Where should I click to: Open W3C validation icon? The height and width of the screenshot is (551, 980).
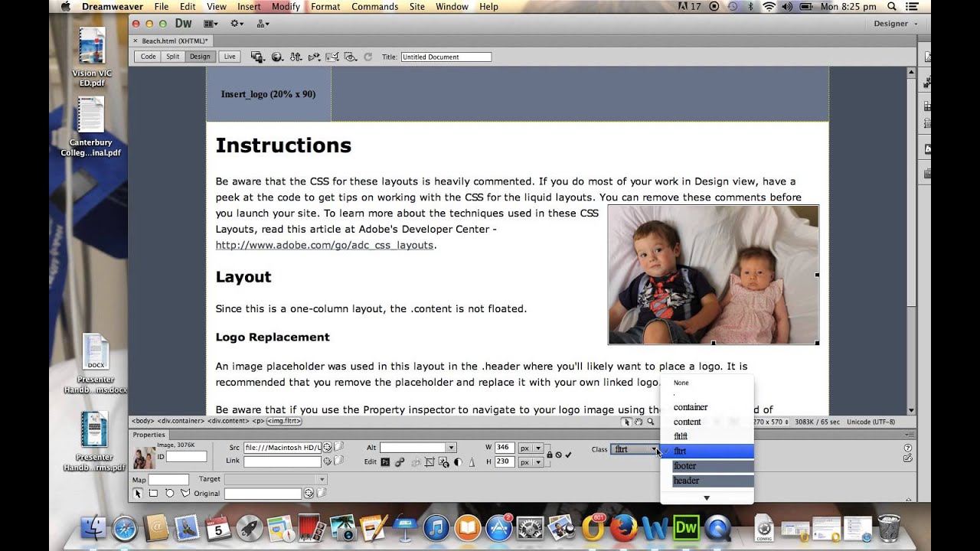coord(314,57)
